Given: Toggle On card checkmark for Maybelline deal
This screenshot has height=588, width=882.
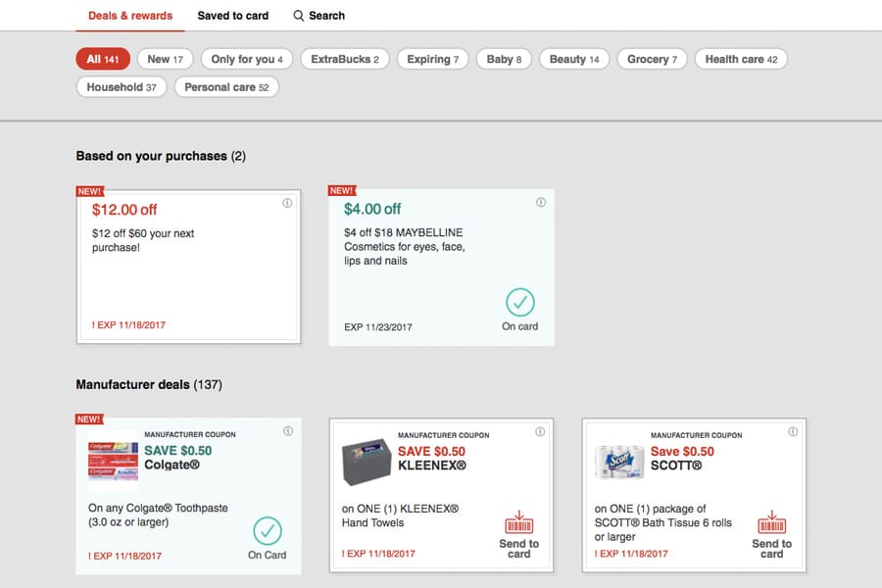Looking at the screenshot, I should point(519,302).
